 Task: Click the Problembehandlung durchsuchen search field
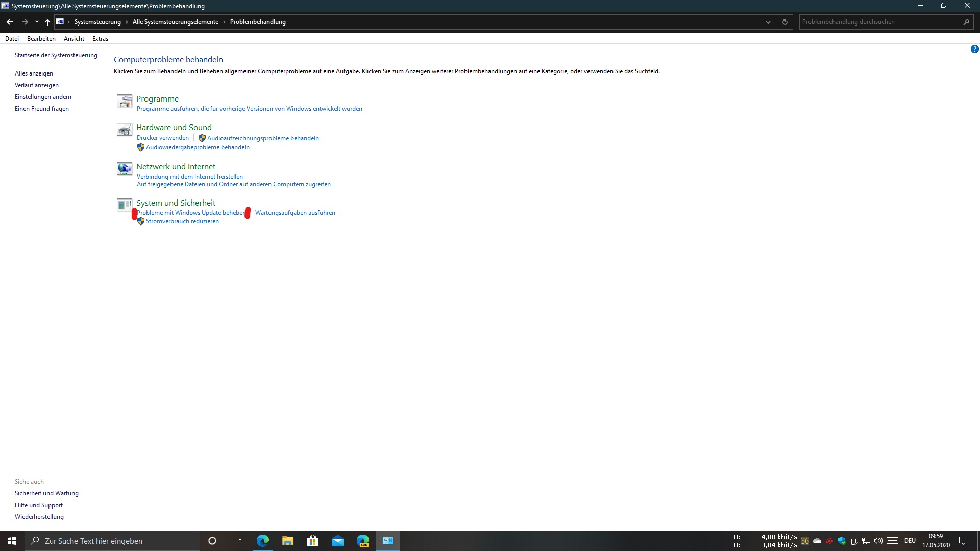click(x=878, y=22)
